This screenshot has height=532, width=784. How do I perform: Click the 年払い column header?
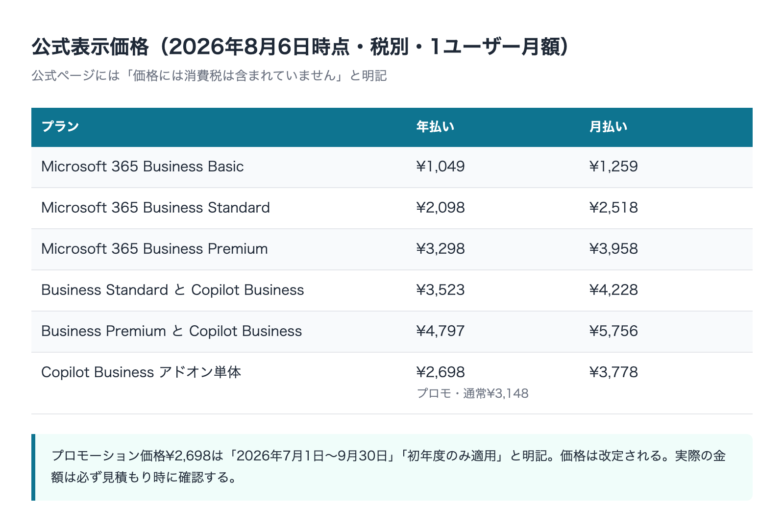click(435, 127)
